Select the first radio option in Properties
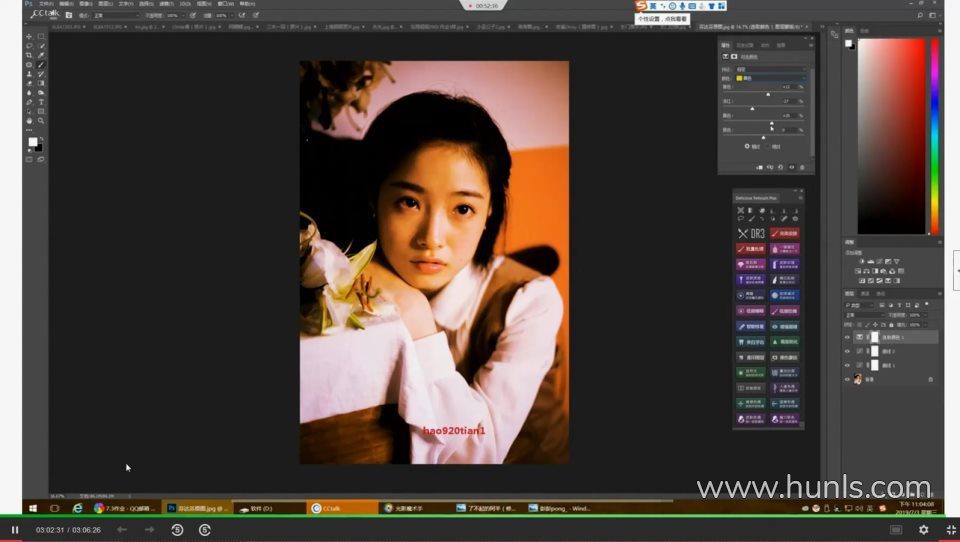Viewport: 960px width, 542px height. tap(747, 146)
